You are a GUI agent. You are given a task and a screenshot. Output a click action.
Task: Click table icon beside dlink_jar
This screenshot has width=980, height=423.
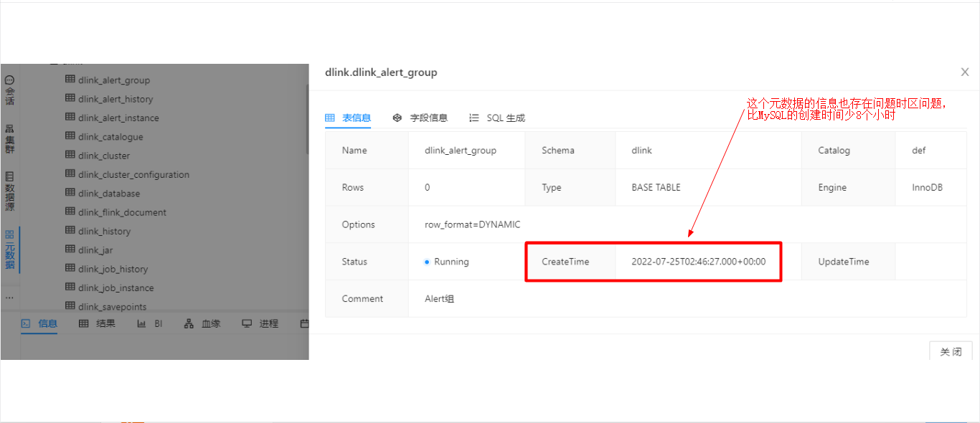(70, 249)
